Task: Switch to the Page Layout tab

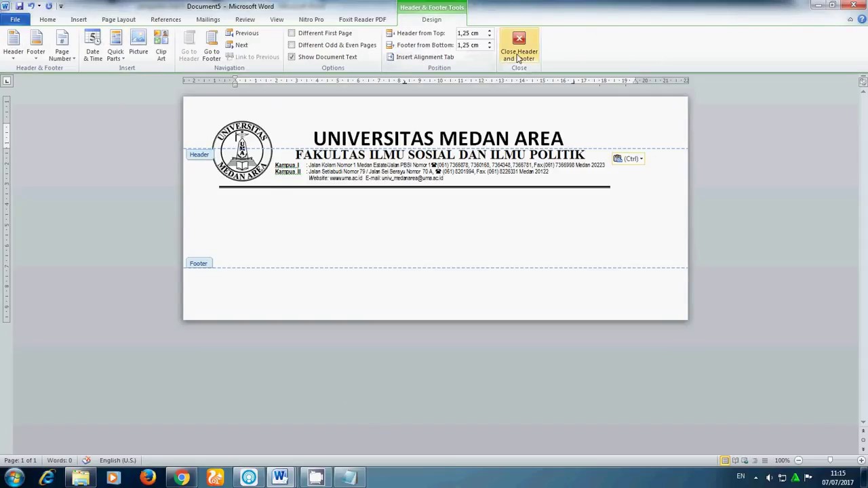Action: [119, 20]
